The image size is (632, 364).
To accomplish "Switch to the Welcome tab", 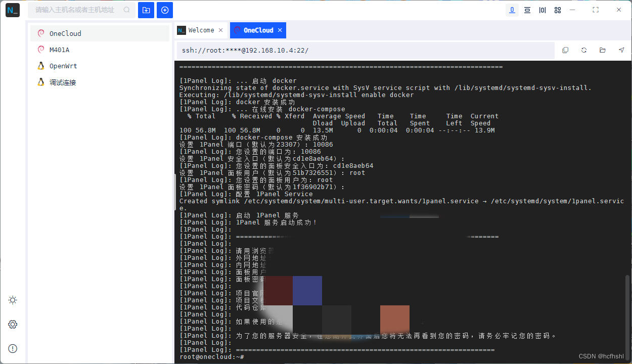I will (x=201, y=30).
